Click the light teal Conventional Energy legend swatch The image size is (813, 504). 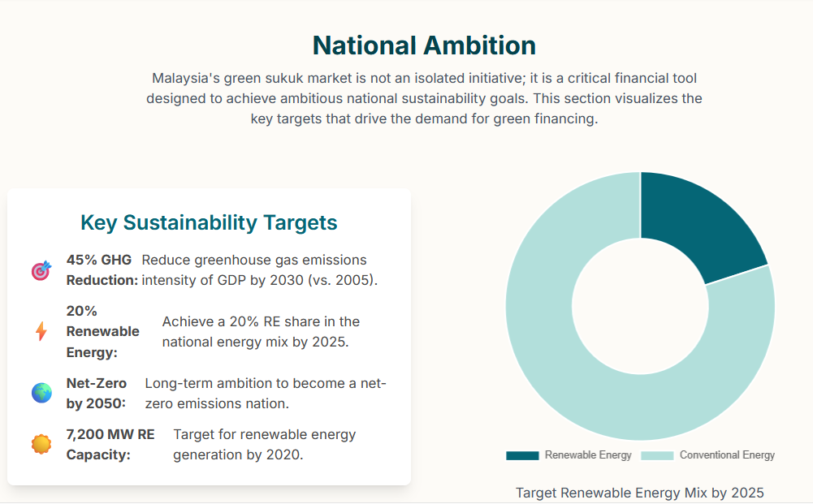point(657,455)
